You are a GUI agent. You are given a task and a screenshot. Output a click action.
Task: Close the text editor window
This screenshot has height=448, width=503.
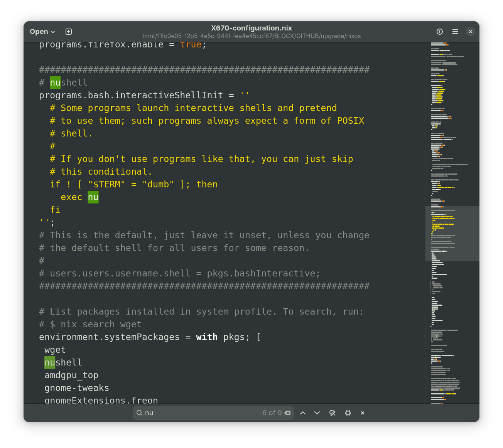coord(470,32)
